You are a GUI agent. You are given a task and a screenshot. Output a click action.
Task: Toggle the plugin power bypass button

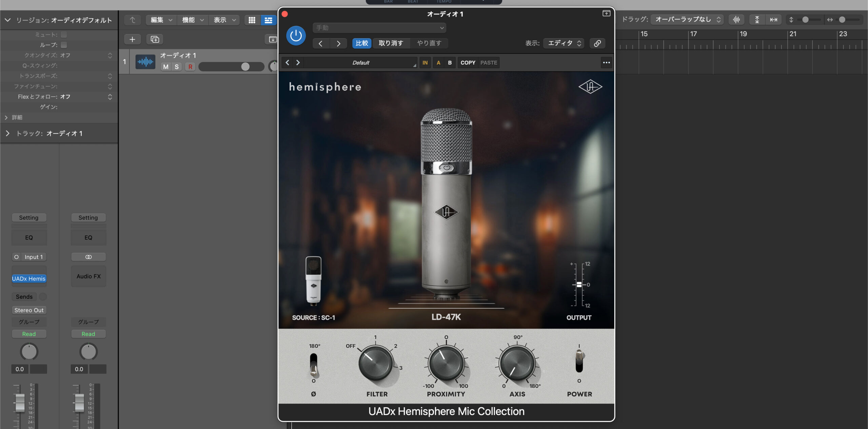[296, 36]
